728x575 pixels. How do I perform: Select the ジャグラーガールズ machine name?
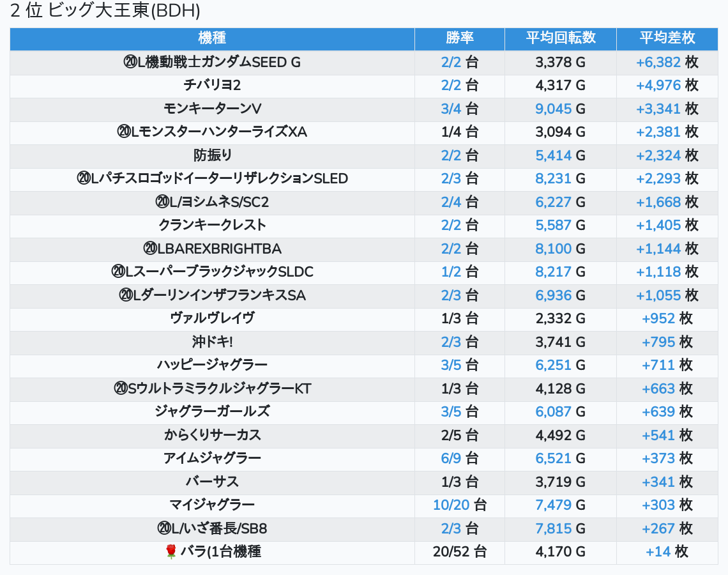pos(212,412)
